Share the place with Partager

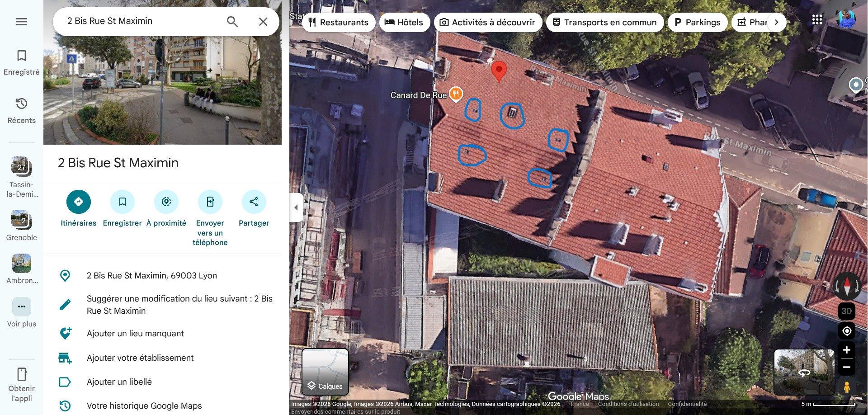(x=254, y=208)
